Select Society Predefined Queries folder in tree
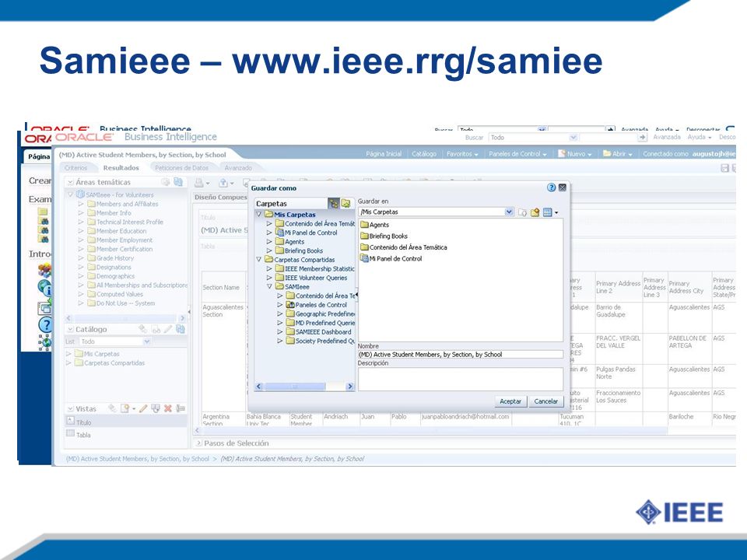The width and height of the screenshot is (747, 560). pos(321,341)
